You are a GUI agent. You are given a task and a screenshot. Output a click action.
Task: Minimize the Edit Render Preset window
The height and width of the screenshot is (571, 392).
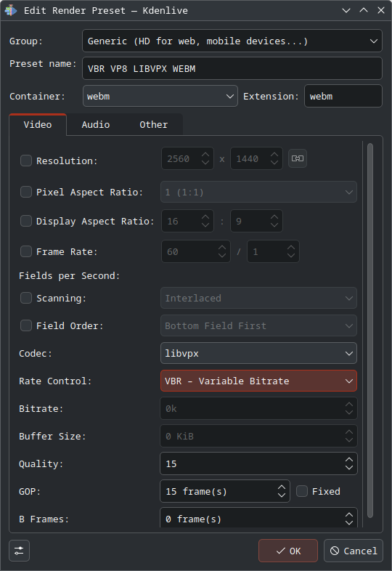pyautogui.click(x=346, y=11)
